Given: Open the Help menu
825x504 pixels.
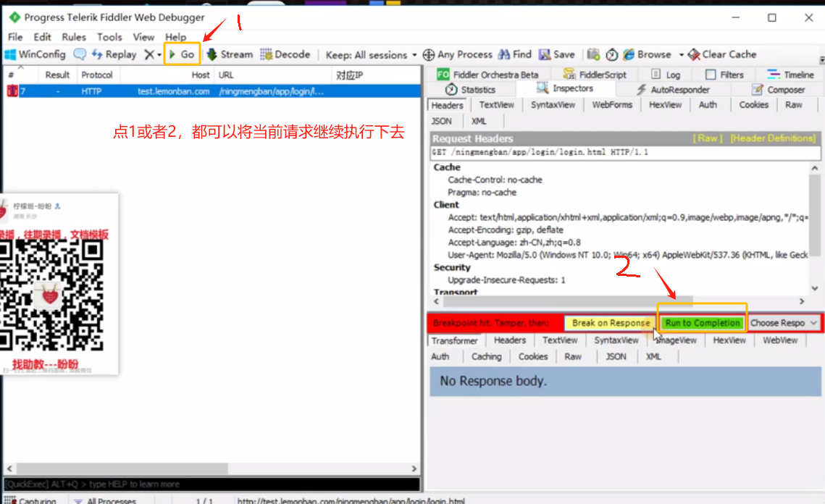Looking at the screenshot, I should [176, 37].
